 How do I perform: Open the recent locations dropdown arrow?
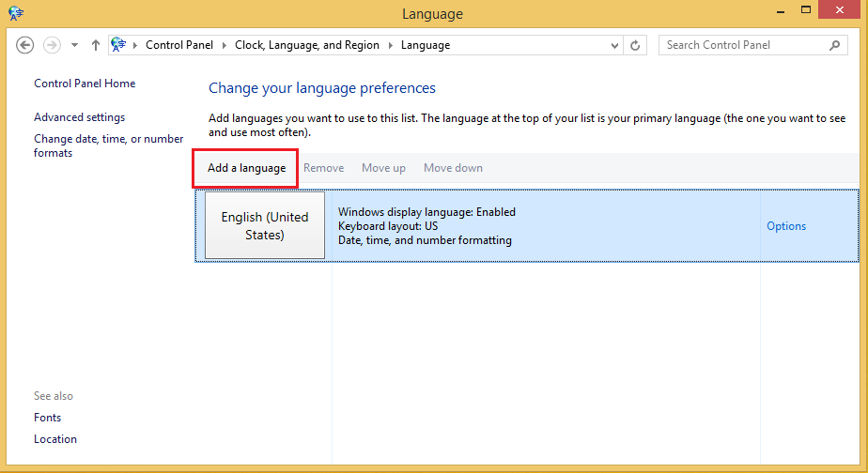point(72,45)
